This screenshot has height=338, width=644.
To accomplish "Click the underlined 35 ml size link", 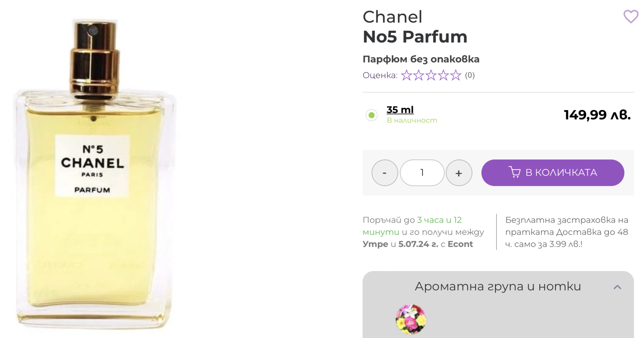I will 400,110.
